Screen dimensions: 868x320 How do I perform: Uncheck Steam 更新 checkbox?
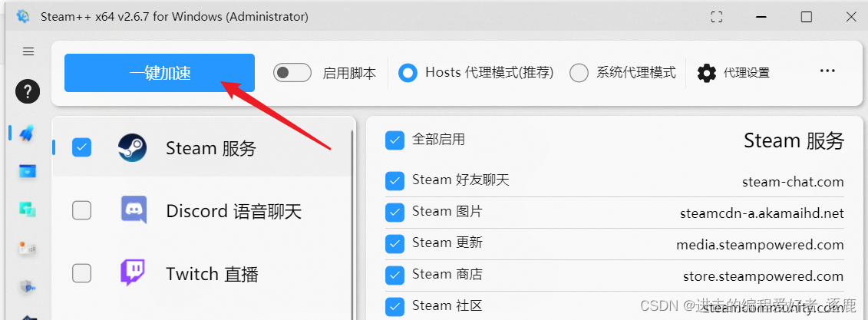394,243
